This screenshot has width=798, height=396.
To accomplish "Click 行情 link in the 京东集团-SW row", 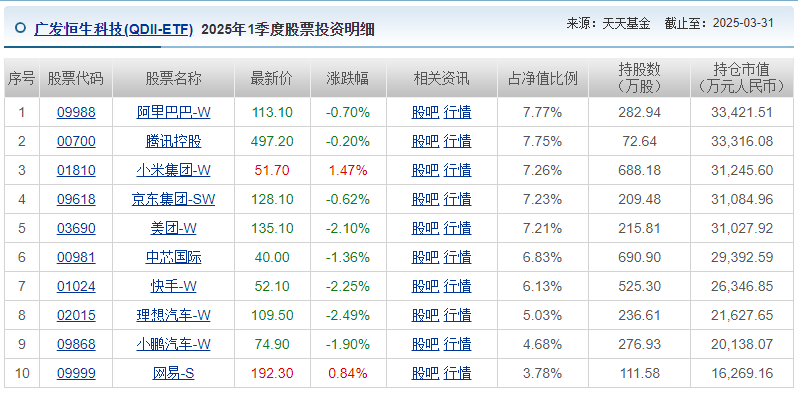I will [457, 199].
